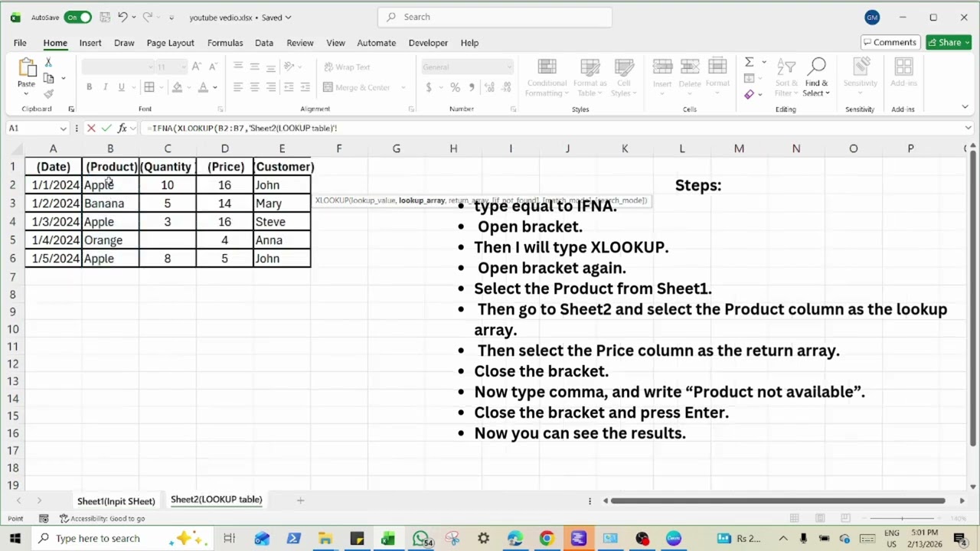The width and height of the screenshot is (980, 551).
Task: Toggle Italic formatting
Action: coord(105,87)
